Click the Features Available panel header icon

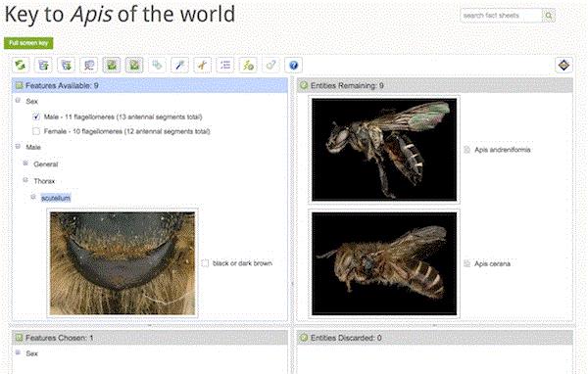point(19,86)
